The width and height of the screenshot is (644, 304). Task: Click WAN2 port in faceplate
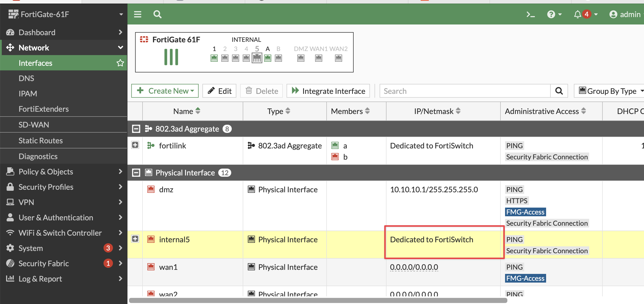(339, 58)
